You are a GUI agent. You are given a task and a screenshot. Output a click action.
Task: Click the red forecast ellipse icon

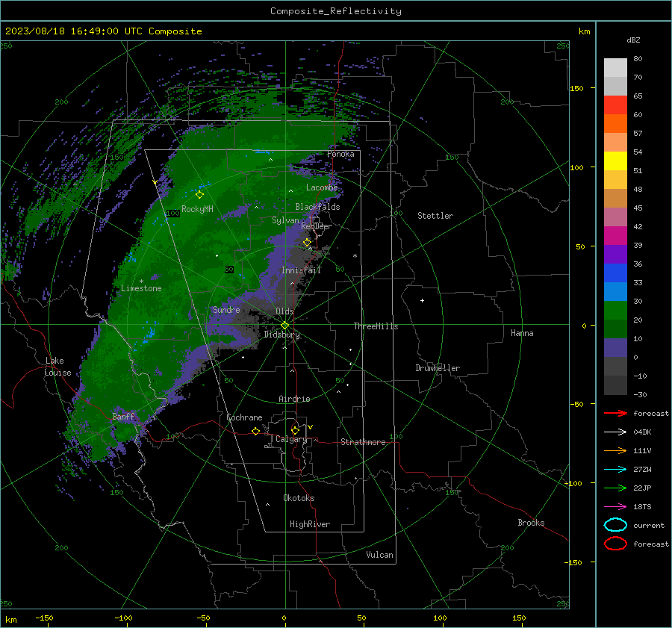click(x=615, y=544)
